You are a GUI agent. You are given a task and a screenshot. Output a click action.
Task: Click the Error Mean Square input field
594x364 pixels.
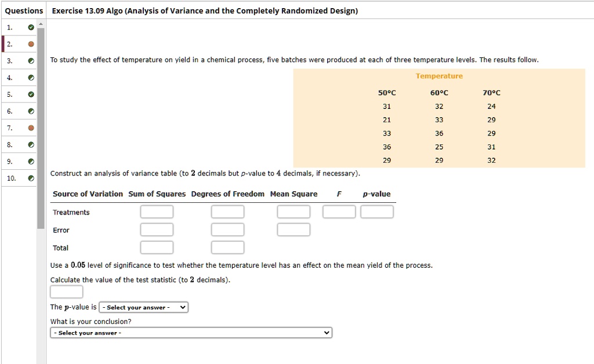(x=294, y=230)
